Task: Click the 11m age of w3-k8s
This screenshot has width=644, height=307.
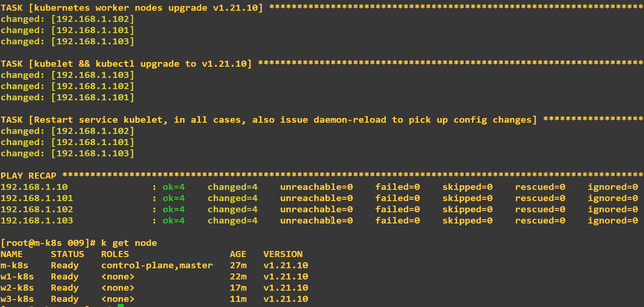Action: 238,299
